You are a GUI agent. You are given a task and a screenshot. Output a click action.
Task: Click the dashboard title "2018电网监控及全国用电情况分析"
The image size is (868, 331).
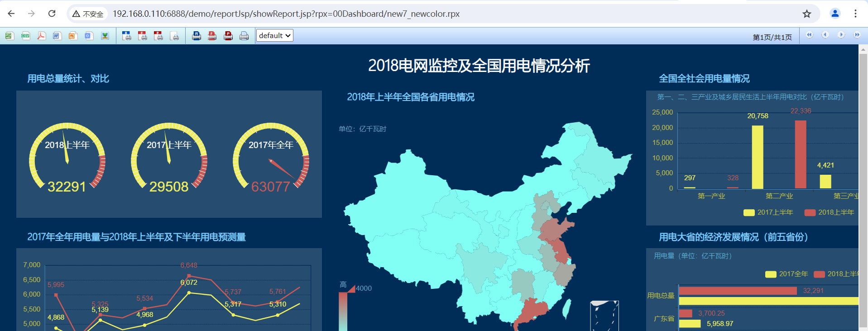point(479,66)
